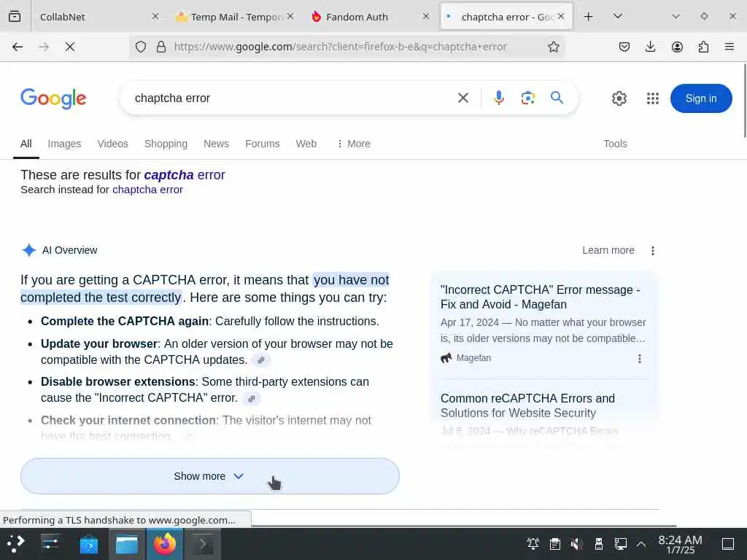The width and height of the screenshot is (747, 560).
Task: Open a new browser tab
Action: pos(589,17)
